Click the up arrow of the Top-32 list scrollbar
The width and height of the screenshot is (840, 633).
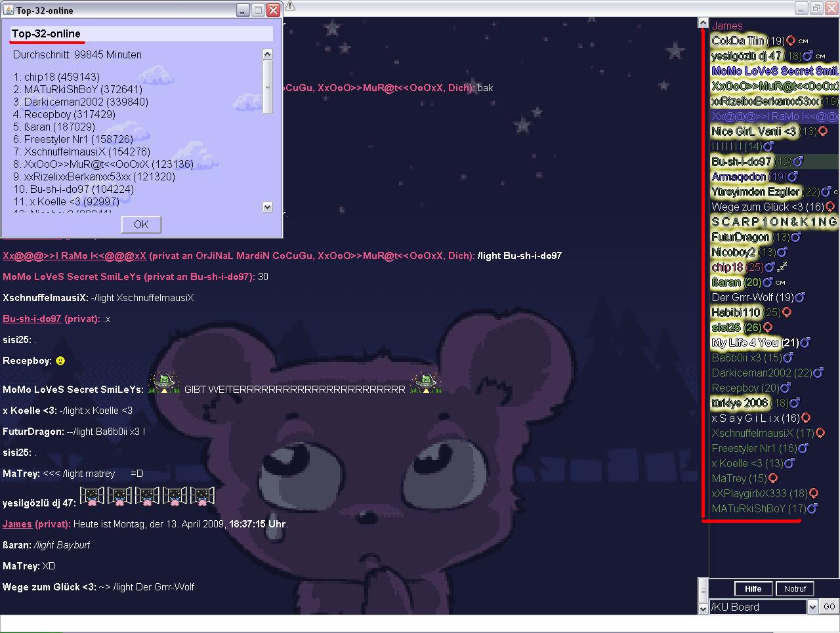[x=267, y=54]
